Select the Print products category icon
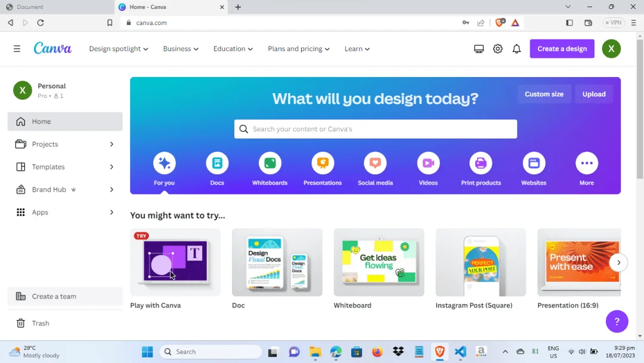This screenshot has width=644, height=363. click(481, 163)
